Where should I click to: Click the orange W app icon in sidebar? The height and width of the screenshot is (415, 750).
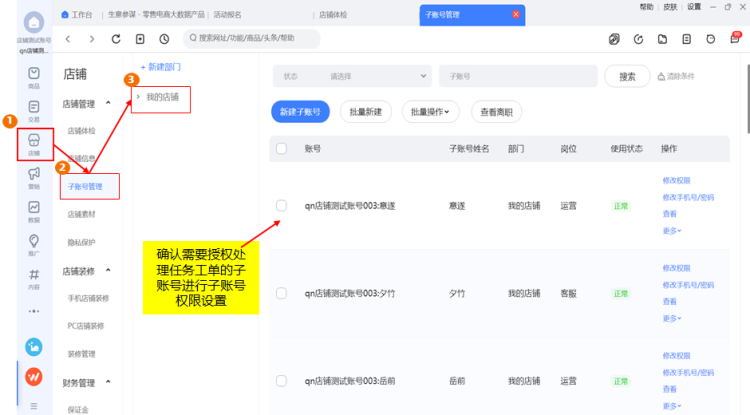pos(34,377)
